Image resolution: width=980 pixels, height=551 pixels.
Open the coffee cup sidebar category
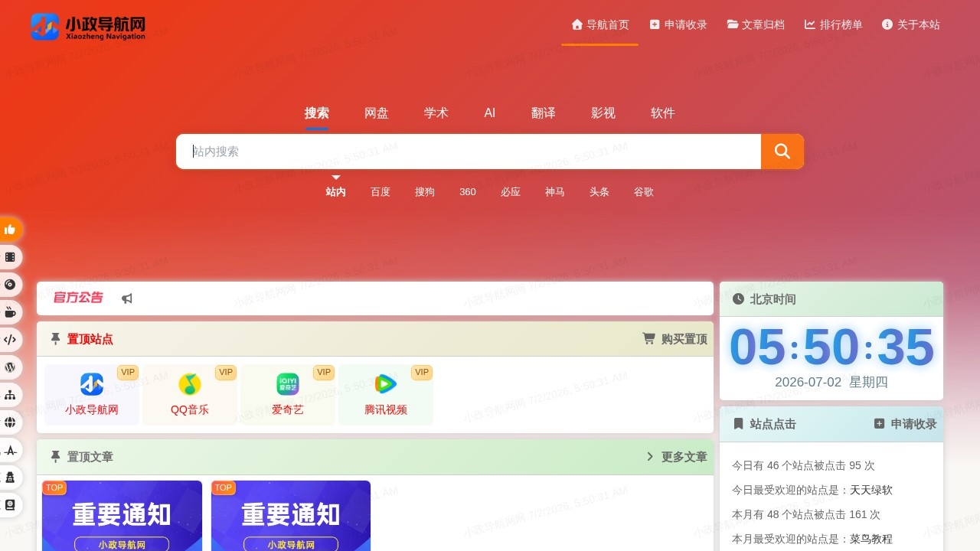pyautogui.click(x=10, y=312)
